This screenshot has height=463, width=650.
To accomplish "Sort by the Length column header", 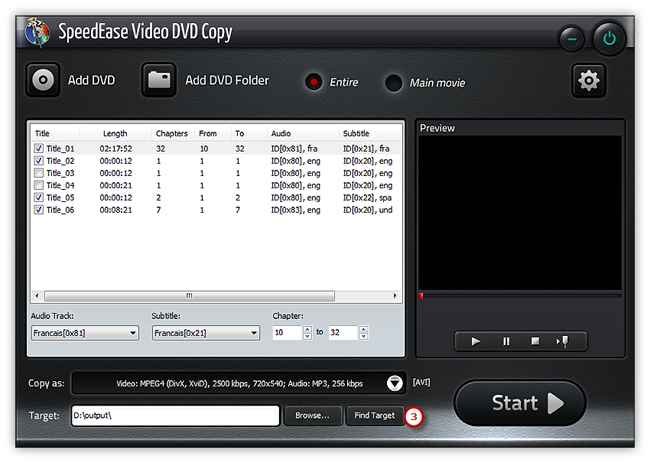I will [x=115, y=133].
